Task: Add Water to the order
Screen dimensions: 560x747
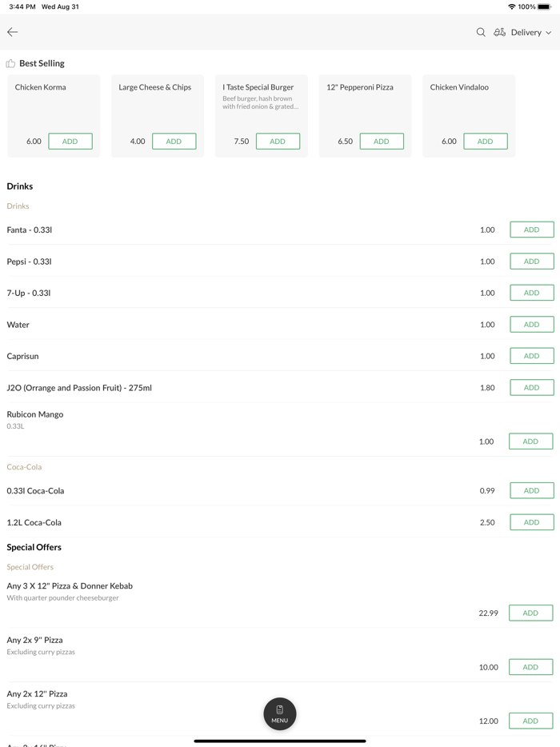Action: [531, 325]
